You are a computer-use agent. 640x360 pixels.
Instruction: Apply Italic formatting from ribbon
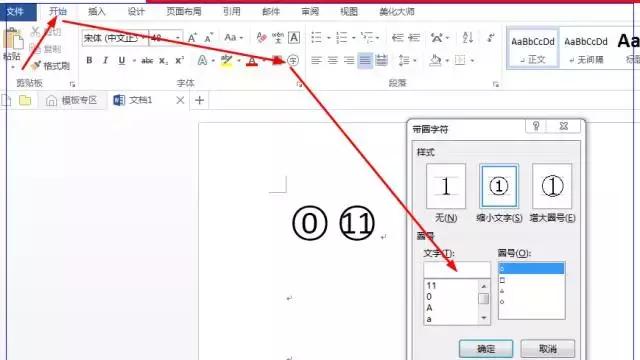click(105, 60)
